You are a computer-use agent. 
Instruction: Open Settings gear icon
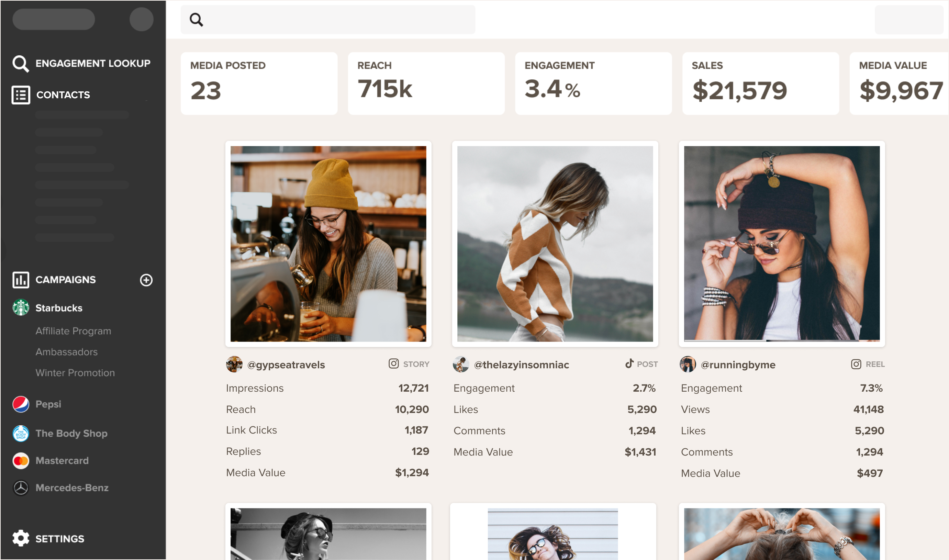(20, 538)
